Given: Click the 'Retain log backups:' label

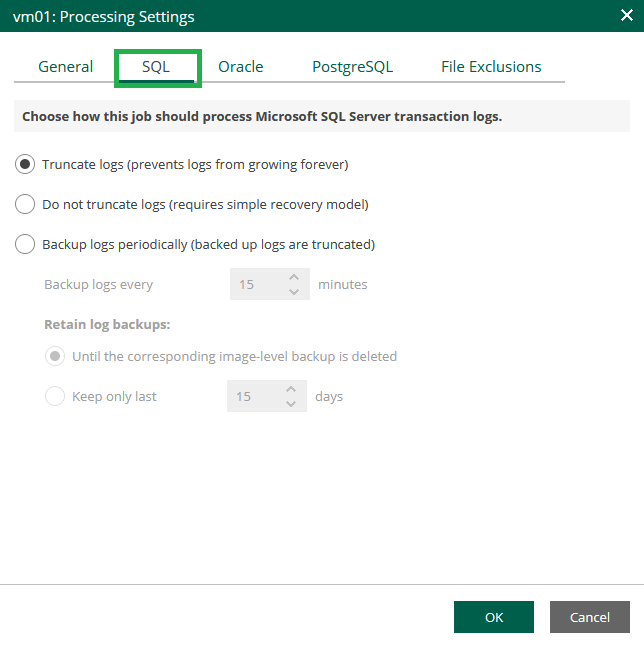Looking at the screenshot, I should [107, 325].
